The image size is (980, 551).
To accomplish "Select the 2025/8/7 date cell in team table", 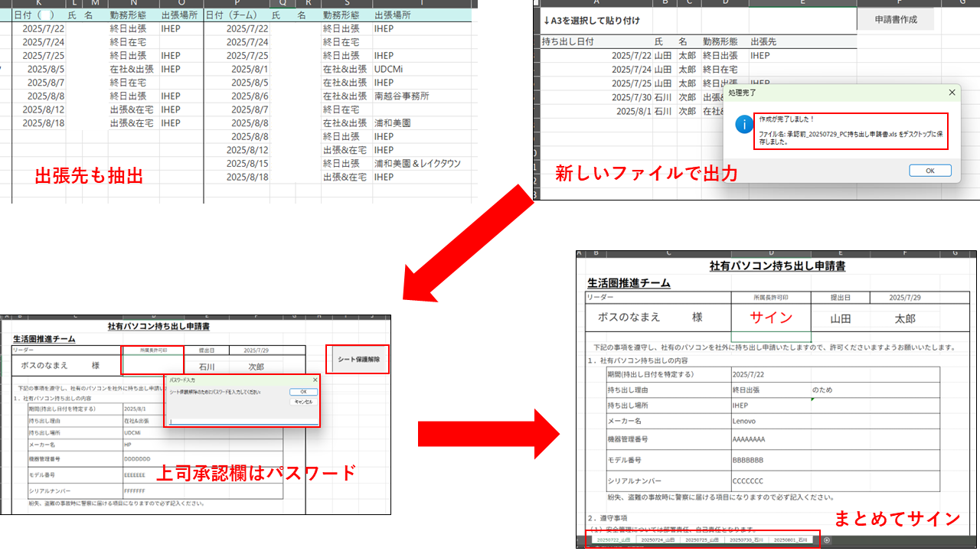I will tap(237, 109).
